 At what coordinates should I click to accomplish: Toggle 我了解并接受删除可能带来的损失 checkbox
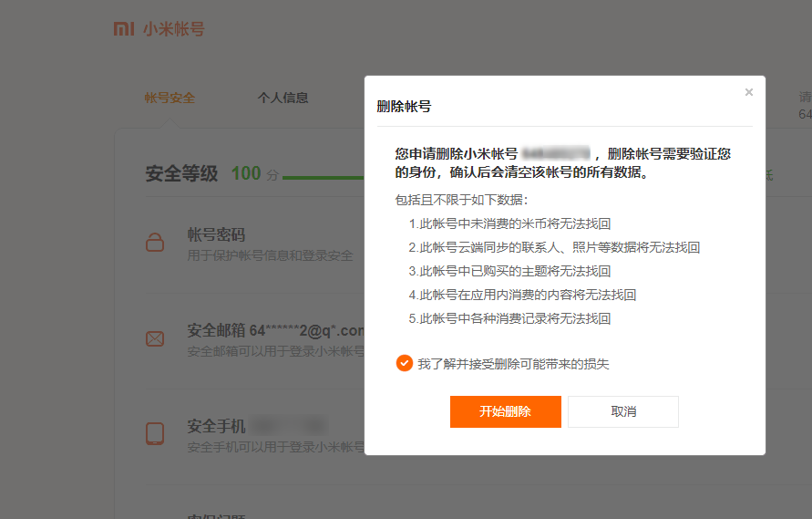point(405,363)
